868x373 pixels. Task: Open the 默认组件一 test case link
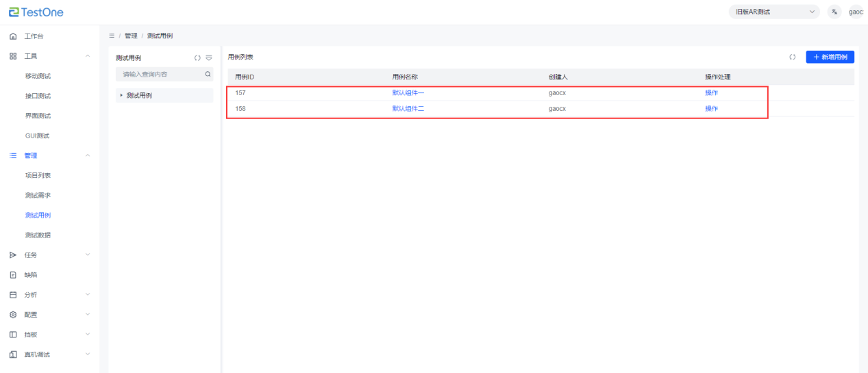408,92
